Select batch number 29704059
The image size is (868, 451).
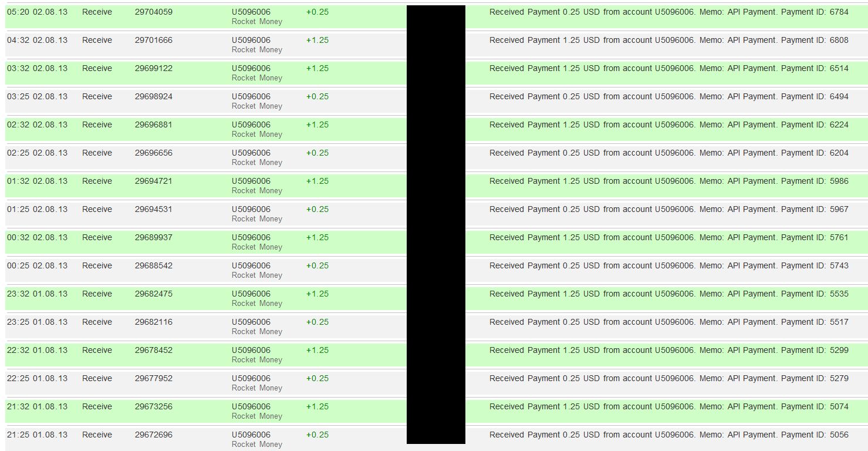[154, 12]
